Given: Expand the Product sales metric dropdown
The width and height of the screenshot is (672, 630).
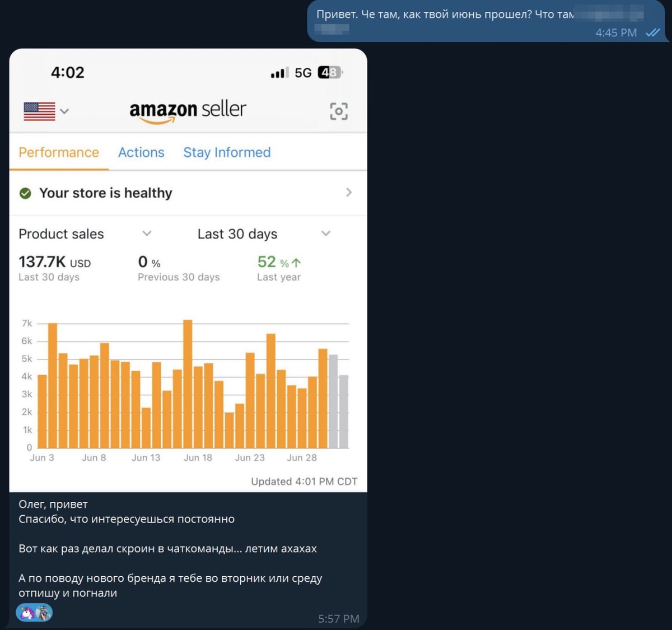Looking at the screenshot, I should (x=147, y=234).
